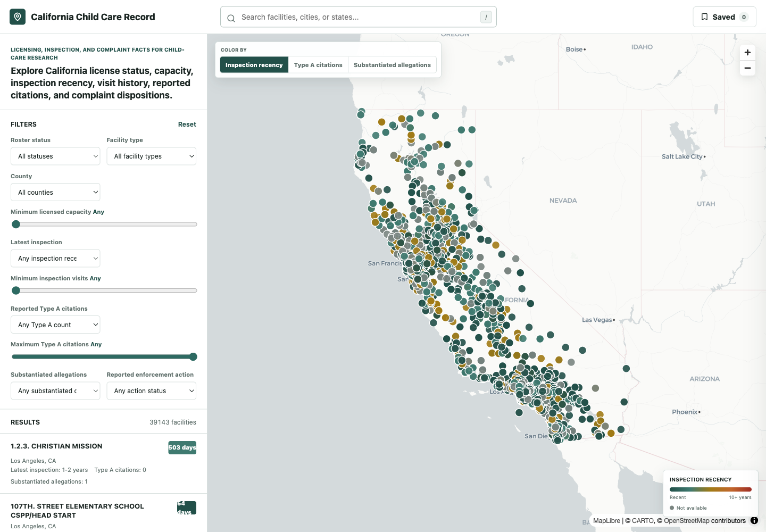Select Inspection recency color mode
The width and height of the screenshot is (766, 532).
pos(254,65)
